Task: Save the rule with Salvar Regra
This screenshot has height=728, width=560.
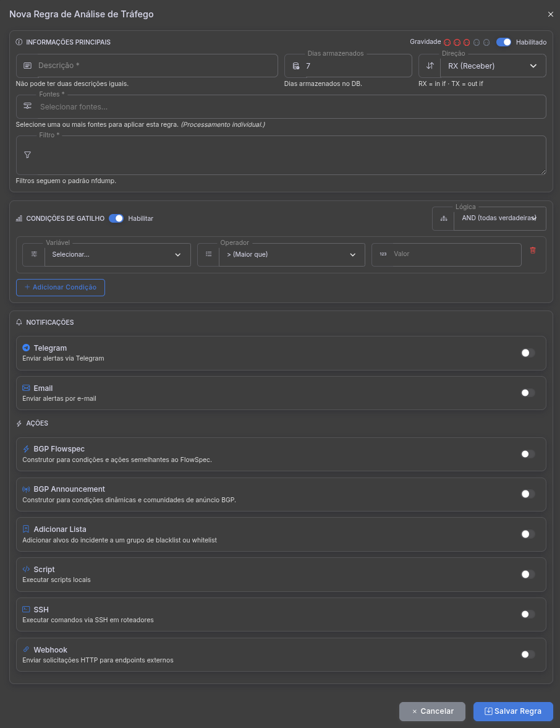Action: (513, 711)
